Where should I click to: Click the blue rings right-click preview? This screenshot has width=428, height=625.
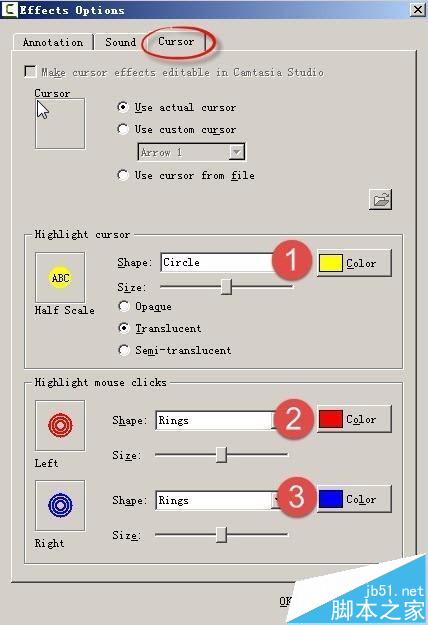tap(60, 505)
